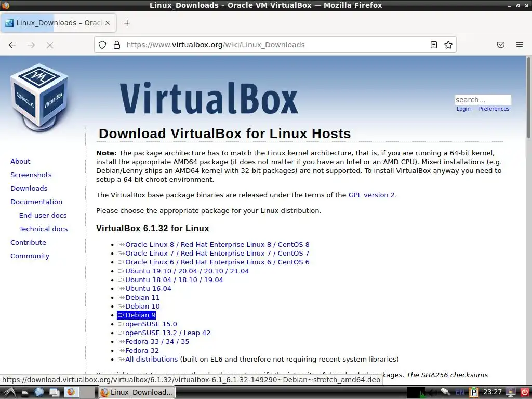Click the show desktop windows icon in taskbar
This screenshot has width=532, height=399.
(54, 392)
